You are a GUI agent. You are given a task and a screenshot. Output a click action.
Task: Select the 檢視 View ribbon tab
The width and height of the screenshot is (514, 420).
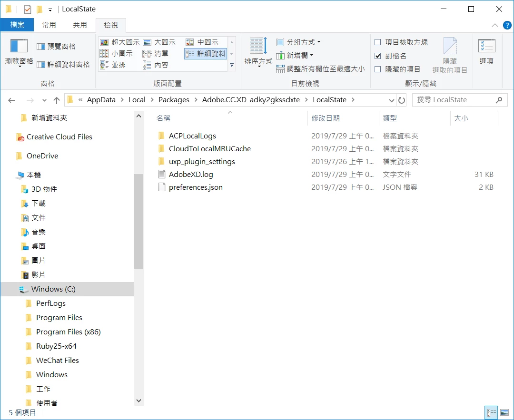pos(111,25)
